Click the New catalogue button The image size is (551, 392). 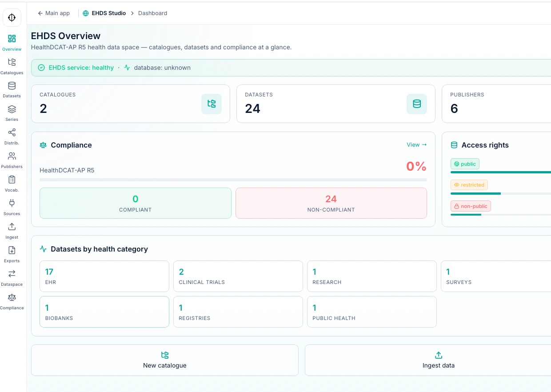pos(165,360)
